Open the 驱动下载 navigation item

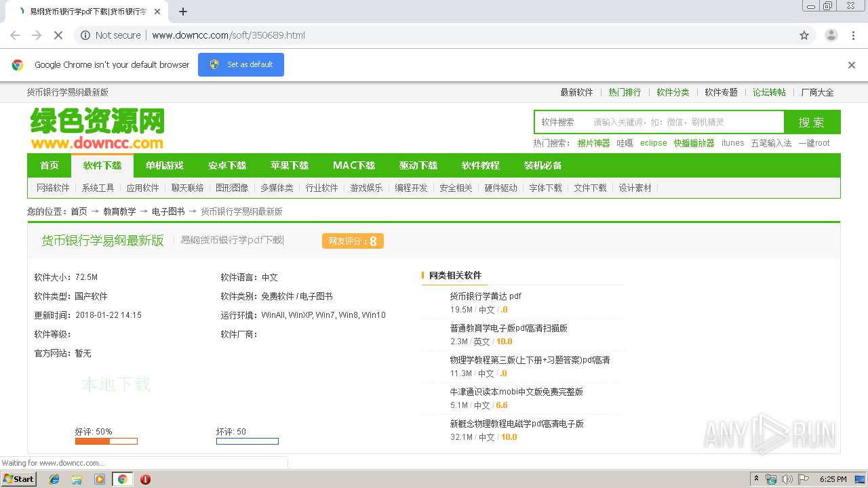tap(418, 165)
